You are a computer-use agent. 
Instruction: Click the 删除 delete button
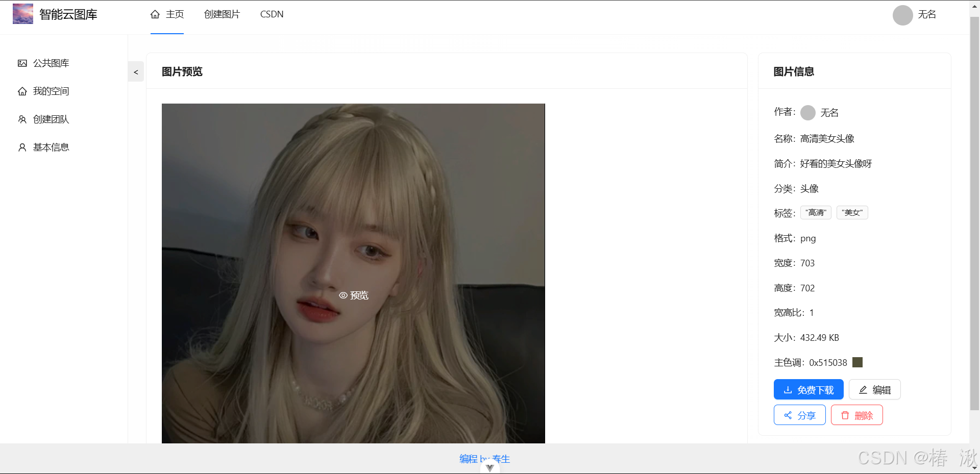pos(857,415)
